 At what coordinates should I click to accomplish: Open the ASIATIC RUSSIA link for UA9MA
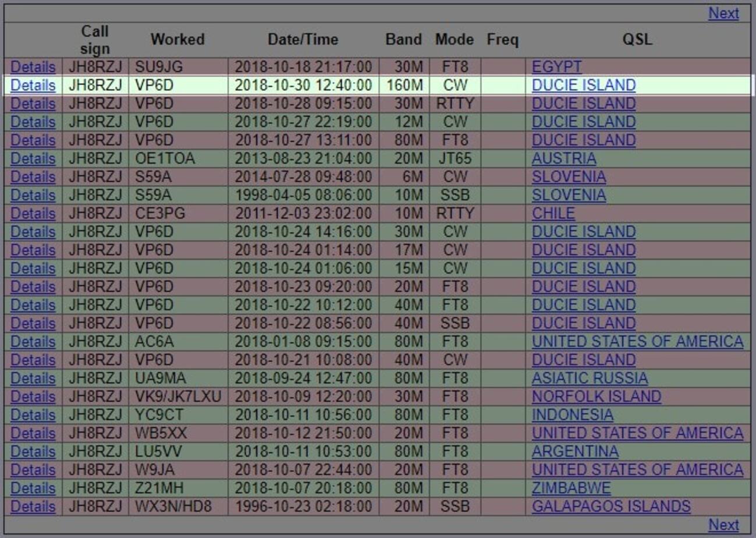coord(588,378)
